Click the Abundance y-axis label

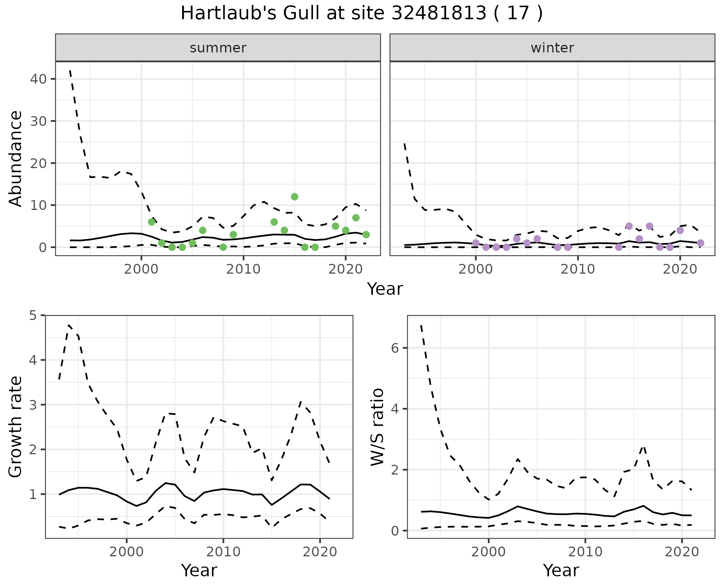tap(15, 158)
